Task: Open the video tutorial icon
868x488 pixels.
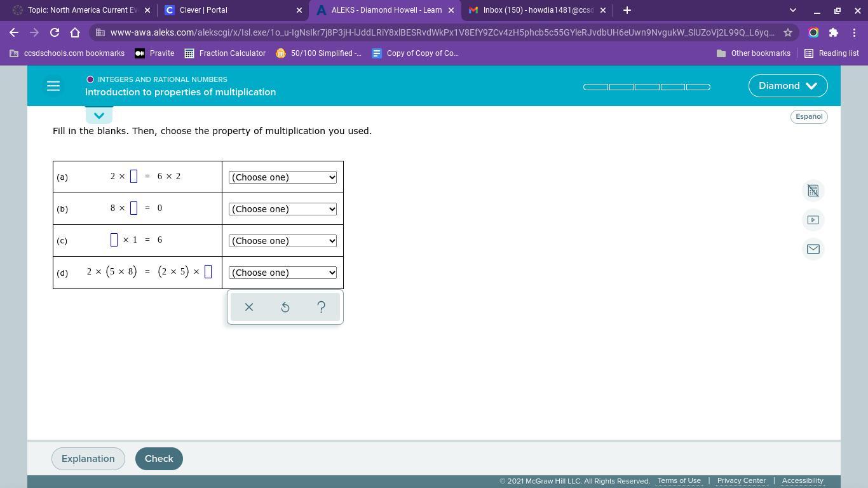Action: coord(813,220)
